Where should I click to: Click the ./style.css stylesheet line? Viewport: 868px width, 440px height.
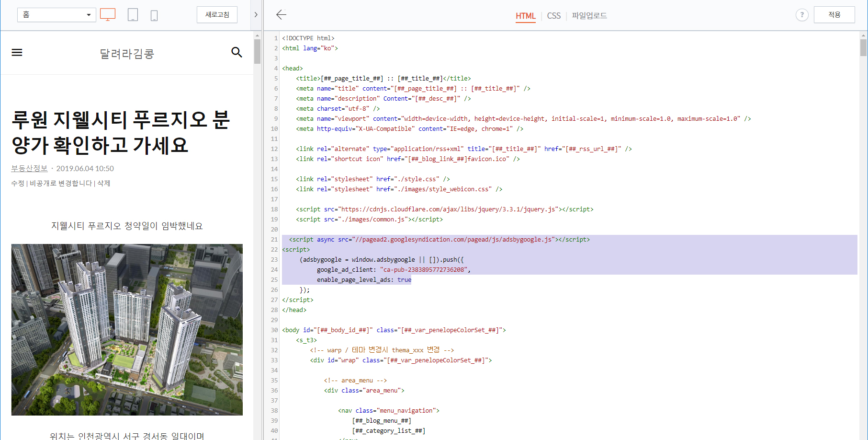[x=372, y=179]
